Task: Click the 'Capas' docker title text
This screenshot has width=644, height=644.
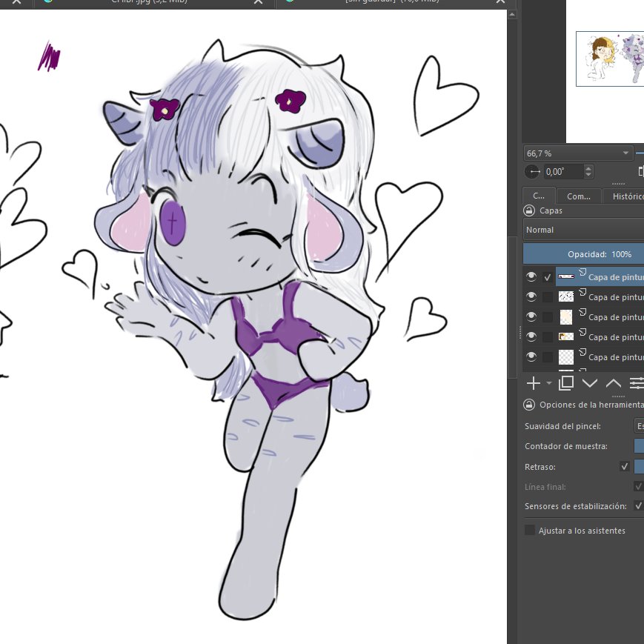Action: click(551, 210)
